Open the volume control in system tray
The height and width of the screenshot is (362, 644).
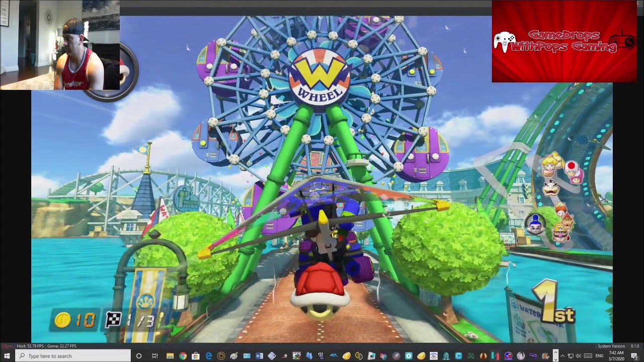[x=578, y=356]
